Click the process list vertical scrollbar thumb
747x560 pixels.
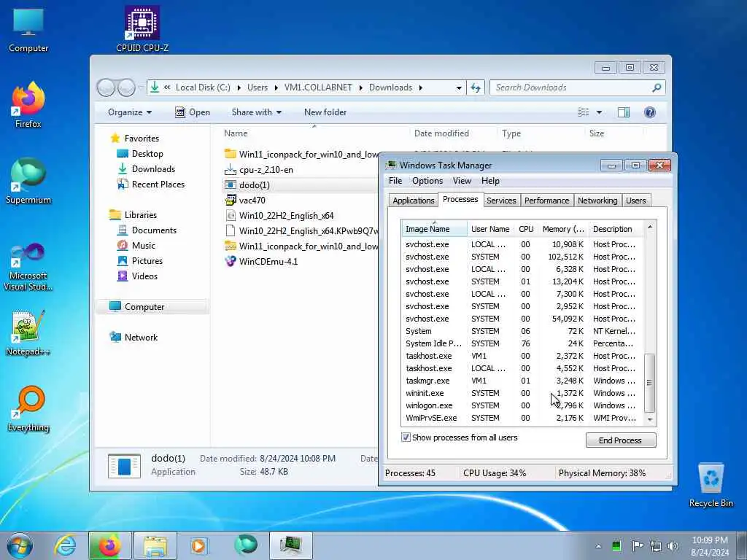click(x=649, y=383)
